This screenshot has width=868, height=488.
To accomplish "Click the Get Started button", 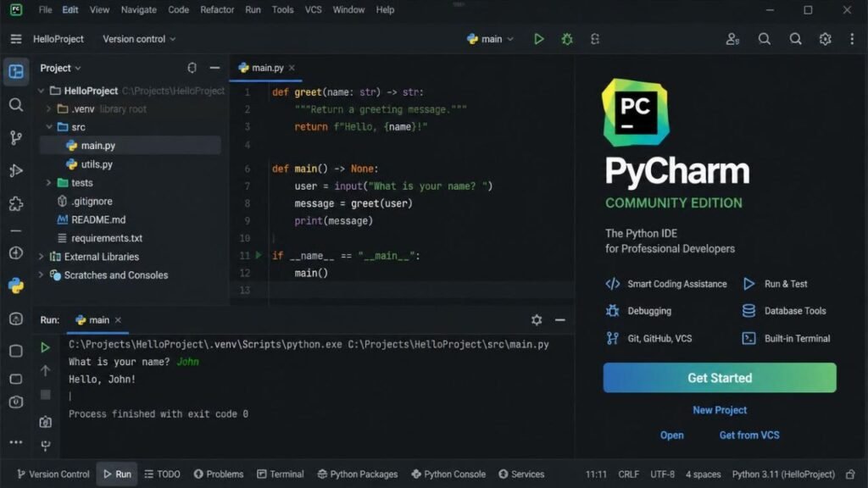I will [720, 378].
